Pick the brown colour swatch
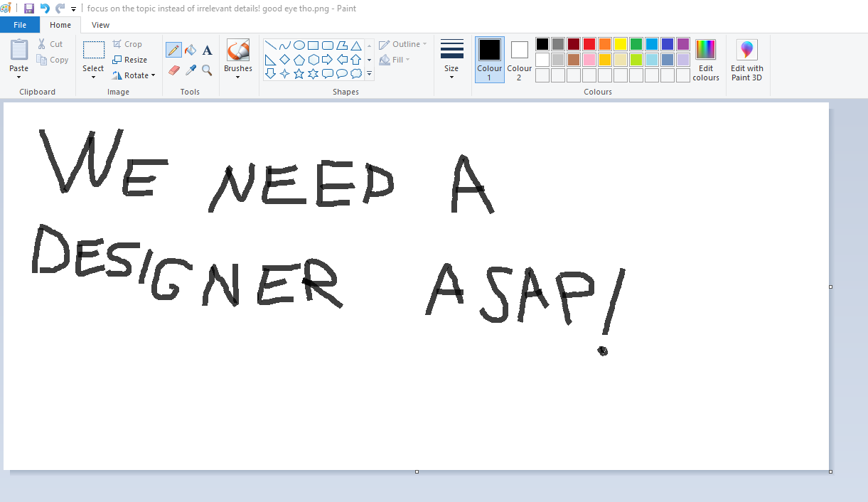This screenshot has height=502, width=868. click(574, 60)
